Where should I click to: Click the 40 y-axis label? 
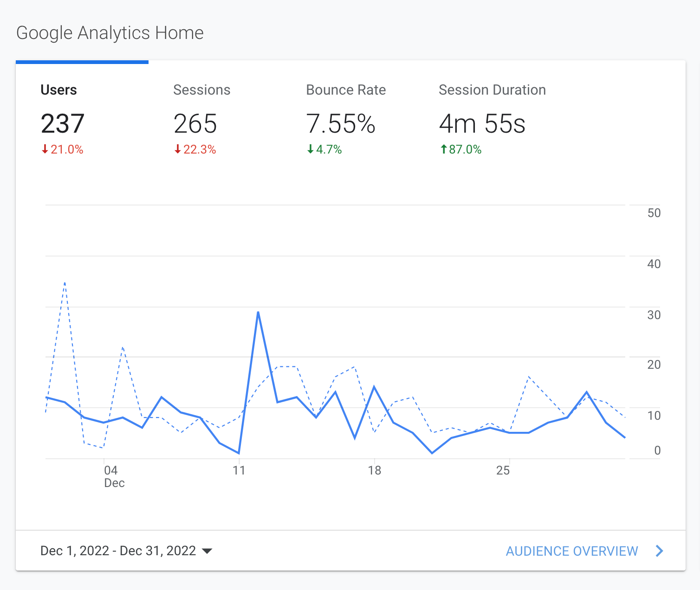(654, 264)
